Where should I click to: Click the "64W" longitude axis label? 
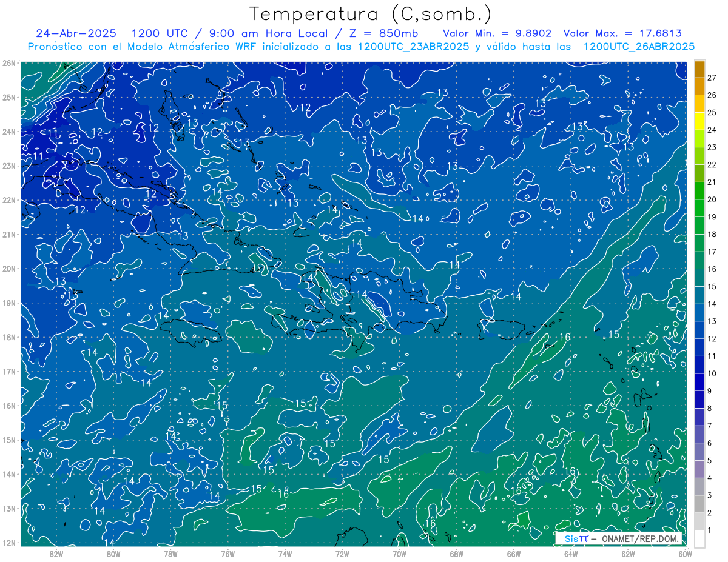pyautogui.click(x=571, y=554)
